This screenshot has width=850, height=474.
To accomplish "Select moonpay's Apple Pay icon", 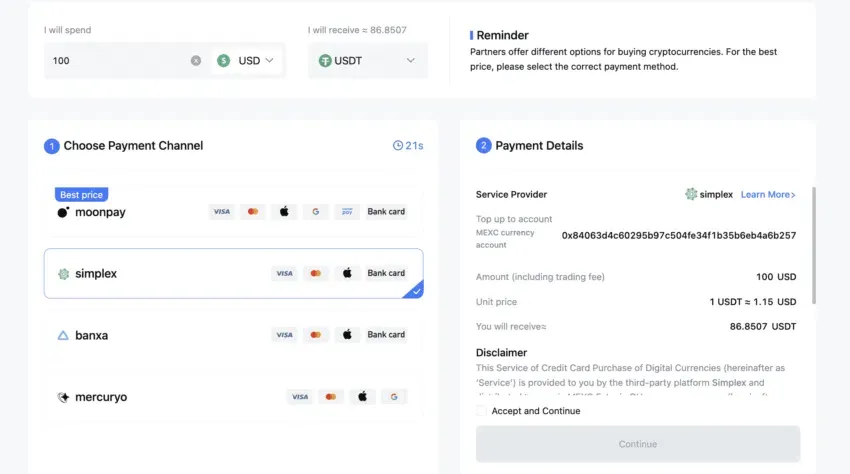I will pyautogui.click(x=284, y=212).
